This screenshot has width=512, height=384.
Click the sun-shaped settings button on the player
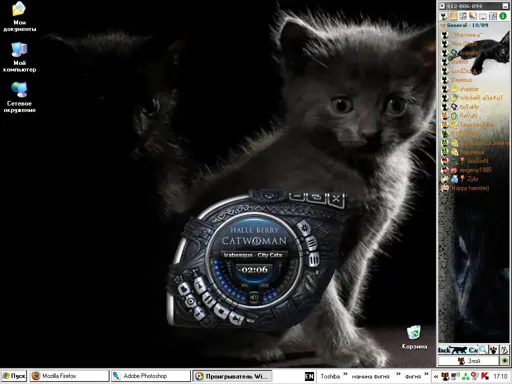304,228
